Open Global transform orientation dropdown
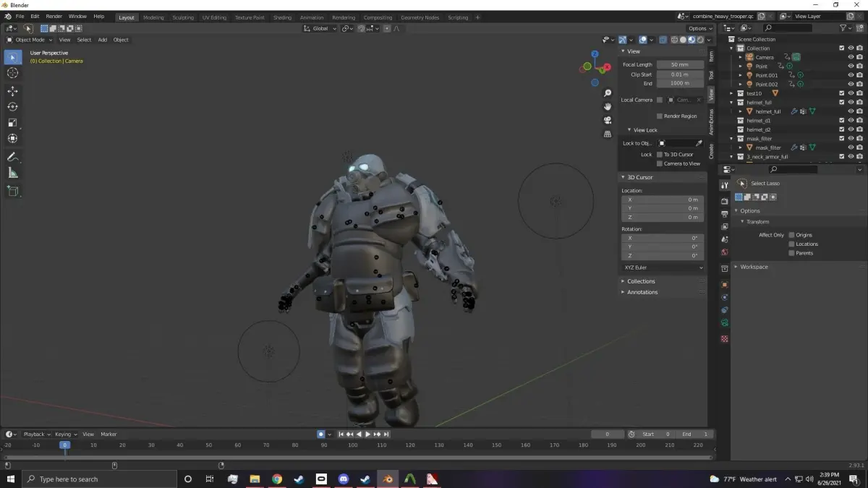The width and height of the screenshot is (868, 488). coord(320,28)
